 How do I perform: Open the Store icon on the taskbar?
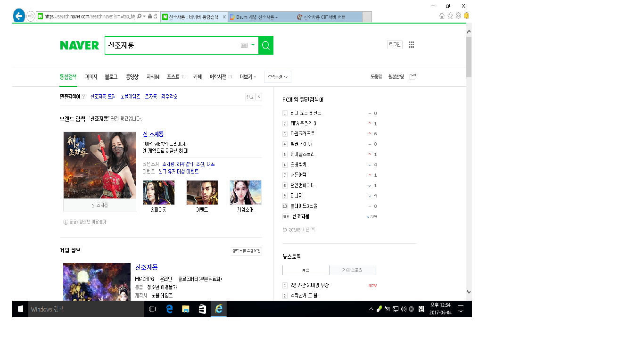[202, 309]
